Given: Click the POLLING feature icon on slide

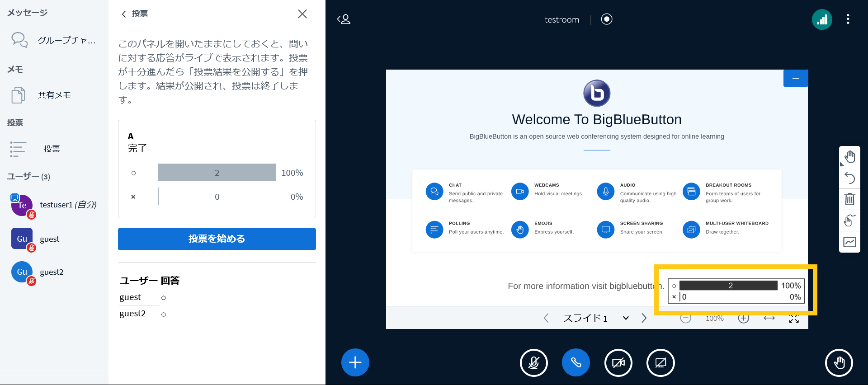Looking at the screenshot, I should pos(434,230).
